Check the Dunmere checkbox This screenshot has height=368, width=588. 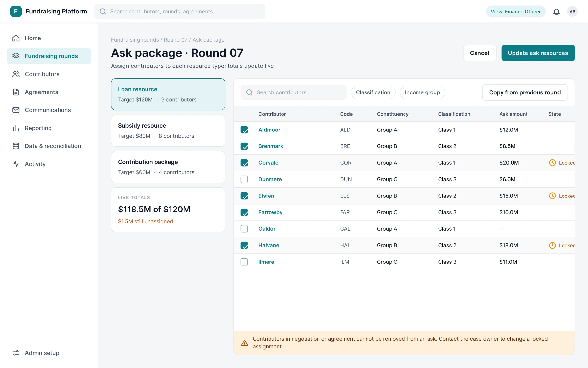tap(244, 179)
